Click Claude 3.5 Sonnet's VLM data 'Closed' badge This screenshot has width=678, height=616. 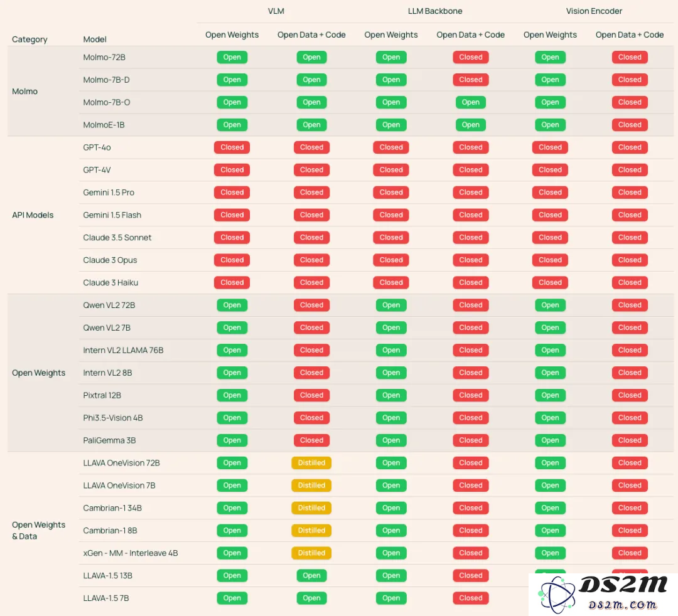[312, 238]
